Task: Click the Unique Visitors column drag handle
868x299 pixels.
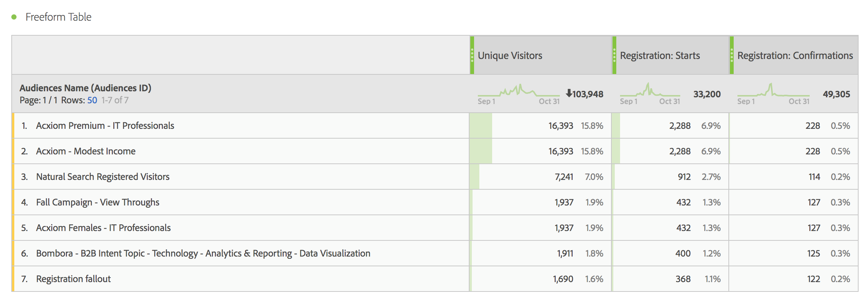Action: point(472,55)
